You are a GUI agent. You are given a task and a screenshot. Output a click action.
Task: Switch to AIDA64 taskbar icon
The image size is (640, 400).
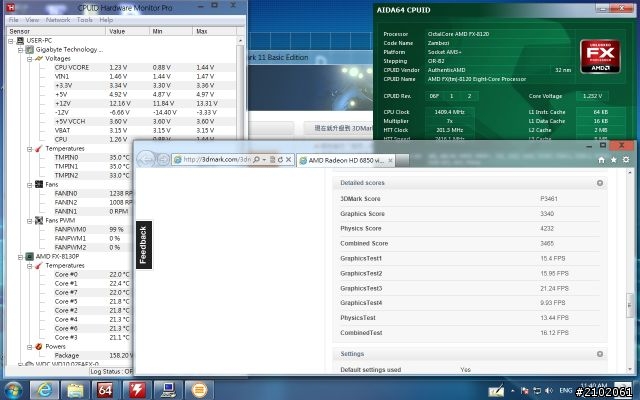106,390
